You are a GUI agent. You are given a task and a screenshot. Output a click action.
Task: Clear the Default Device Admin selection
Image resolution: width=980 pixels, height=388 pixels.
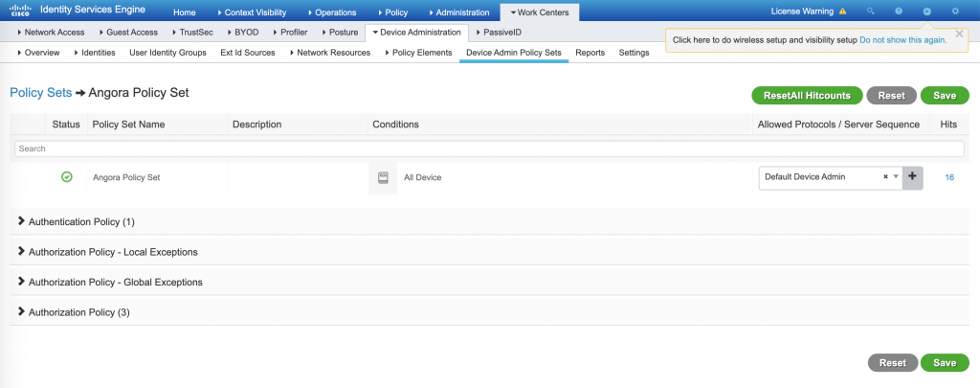(x=885, y=177)
